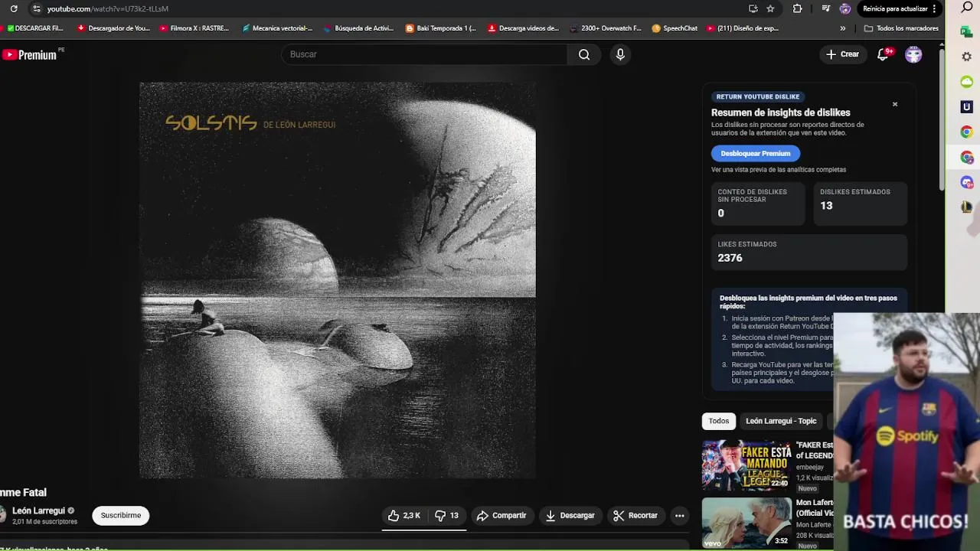Viewport: 980px width, 551px height.
Task: Click the Dislikes estimados value 13
Action: [x=826, y=205]
